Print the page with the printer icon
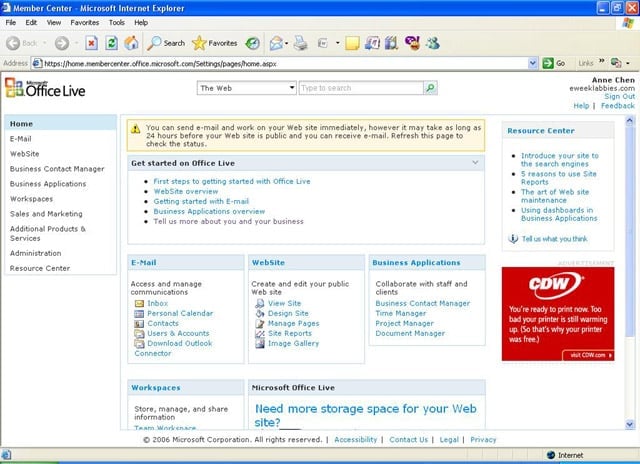 point(301,43)
